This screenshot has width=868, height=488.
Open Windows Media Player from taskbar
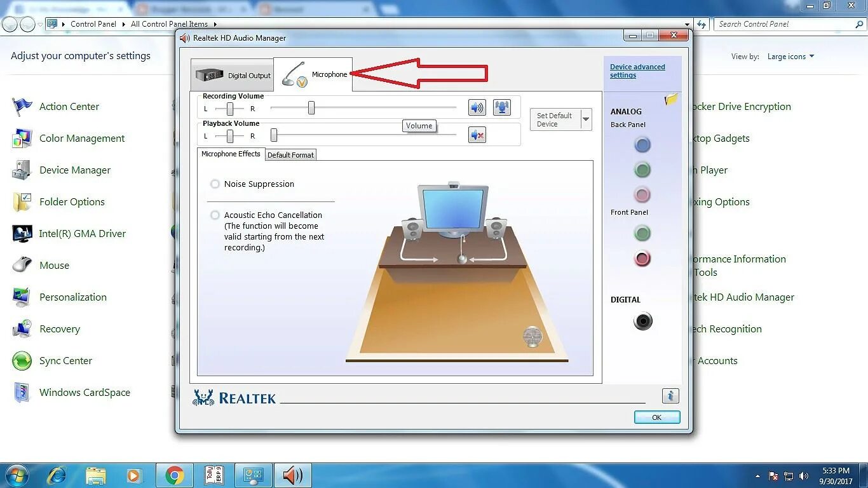click(134, 475)
